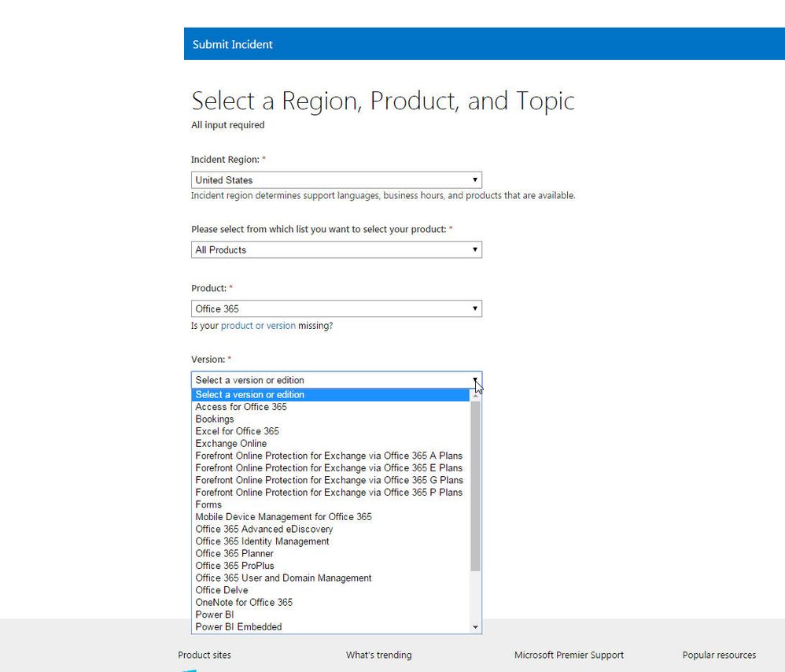The width and height of the screenshot is (785, 672).
Task: Choose Office 365 ProPlus
Action: point(330,565)
